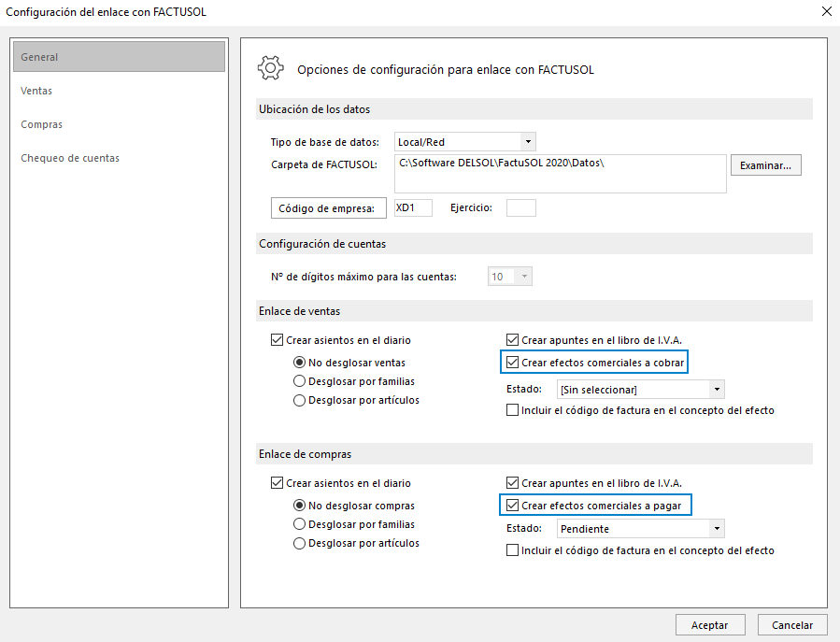Toggle Crear asientos en el diario for ventas
Viewport: 840px width, 642px height.
(x=341, y=340)
